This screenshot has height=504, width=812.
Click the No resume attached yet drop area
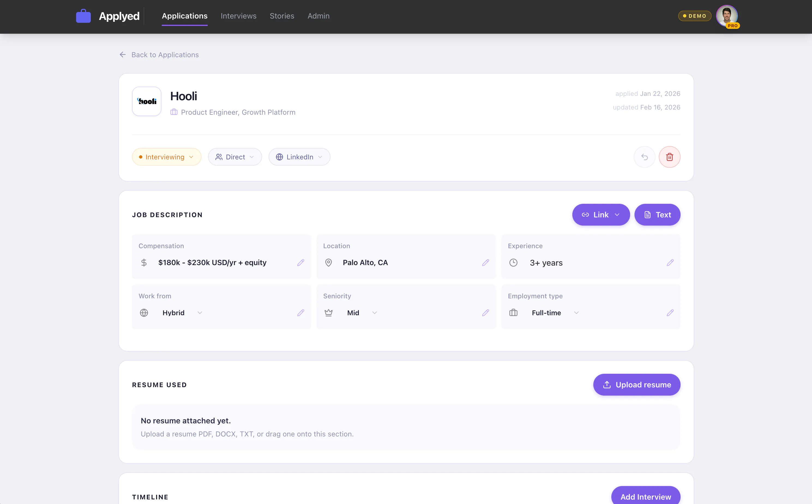pyautogui.click(x=406, y=427)
